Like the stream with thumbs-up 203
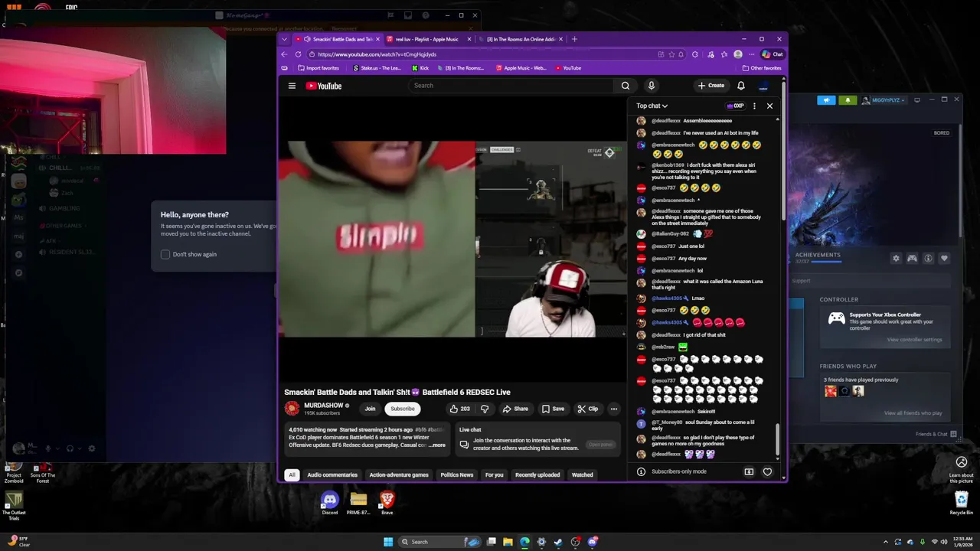 (x=460, y=409)
